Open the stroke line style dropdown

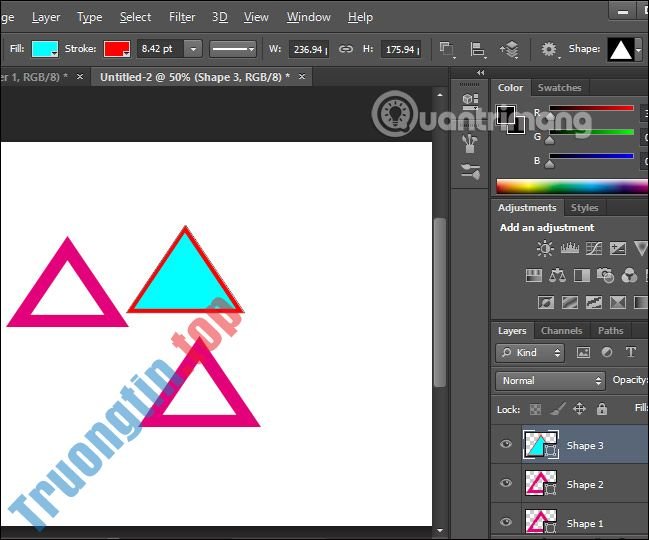pos(233,49)
